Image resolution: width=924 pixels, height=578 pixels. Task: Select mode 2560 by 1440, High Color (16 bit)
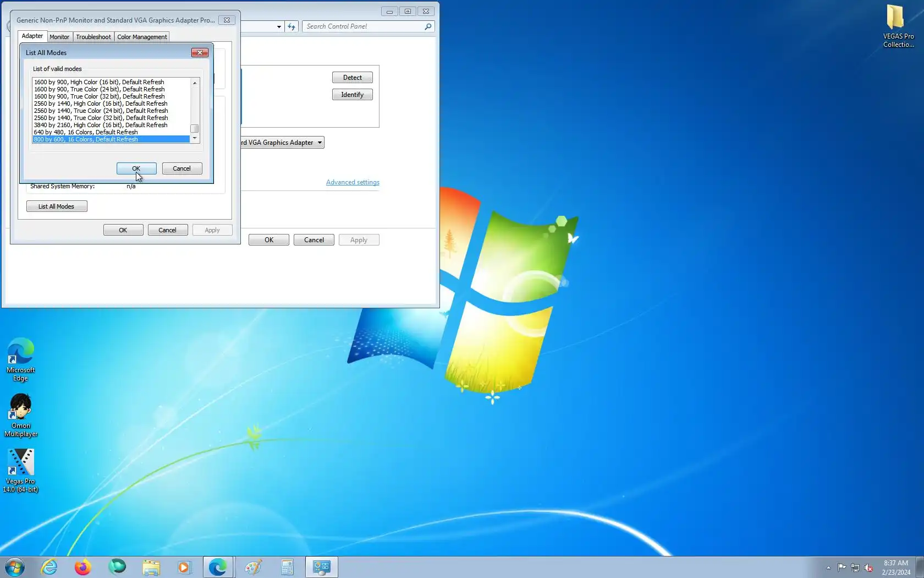point(111,103)
